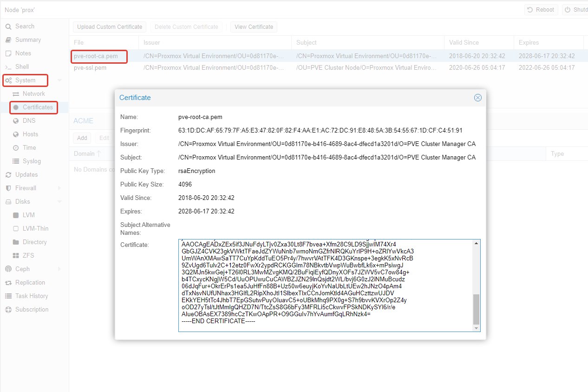Open the Replication section
Image resolution: width=588 pixels, height=392 pixels.
[x=30, y=283]
